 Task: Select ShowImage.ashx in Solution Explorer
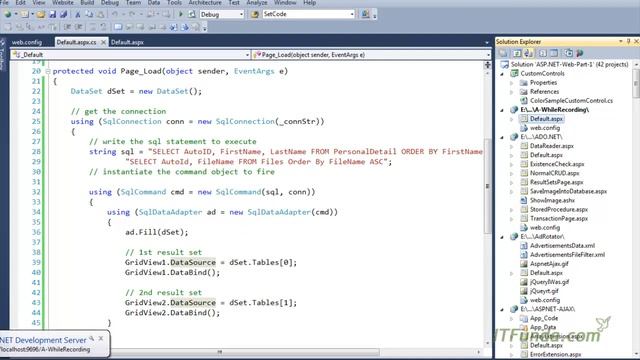[552, 200]
